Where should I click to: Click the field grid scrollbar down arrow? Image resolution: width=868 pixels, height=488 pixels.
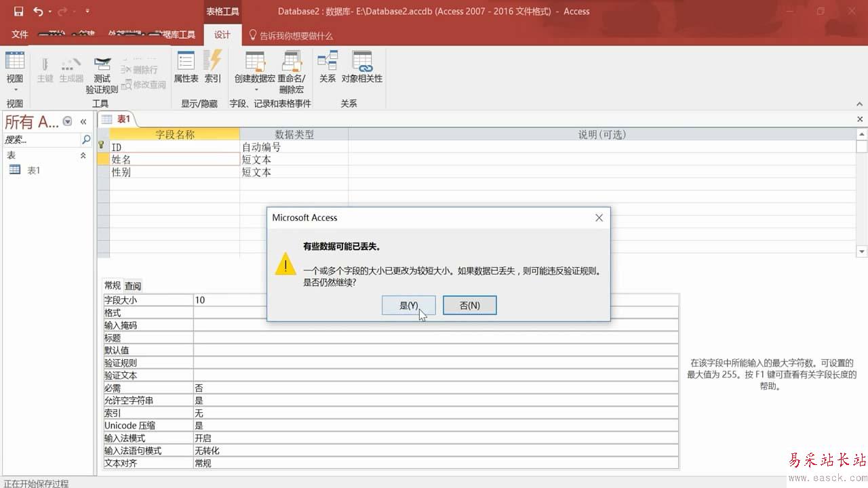coord(862,251)
